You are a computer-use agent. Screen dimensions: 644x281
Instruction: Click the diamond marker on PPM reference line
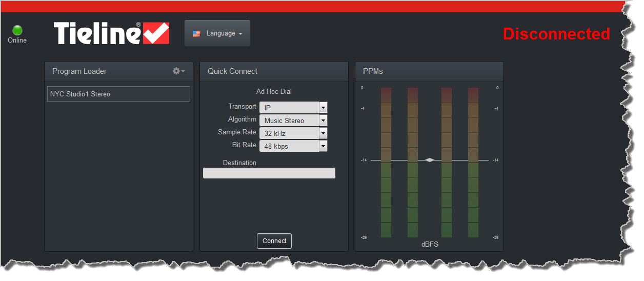click(430, 160)
